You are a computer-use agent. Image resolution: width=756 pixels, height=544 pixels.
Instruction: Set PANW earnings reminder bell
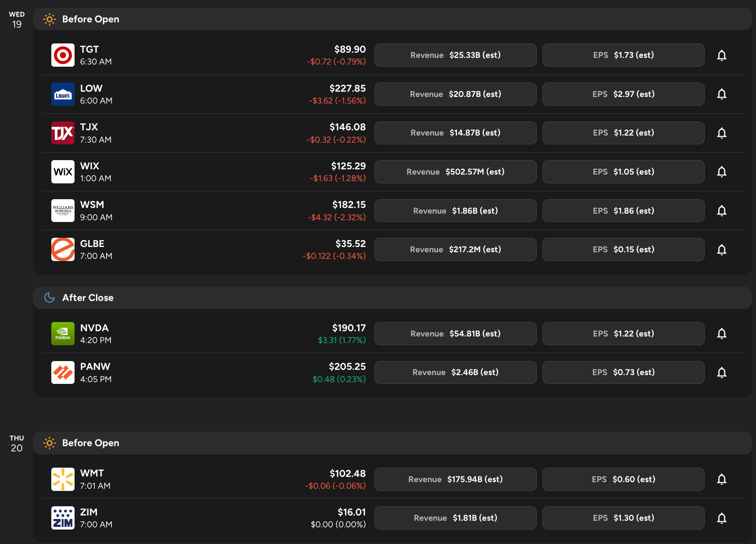coord(722,372)
